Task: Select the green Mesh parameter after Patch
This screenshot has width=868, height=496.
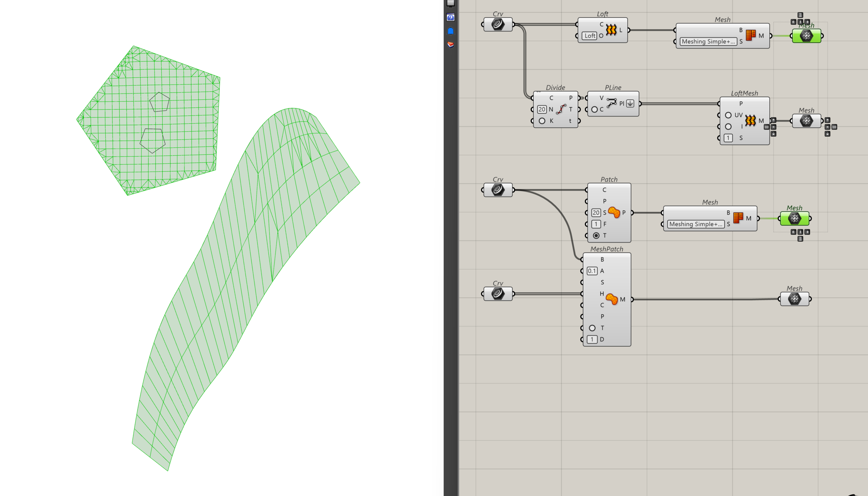Action: [794, 218]
